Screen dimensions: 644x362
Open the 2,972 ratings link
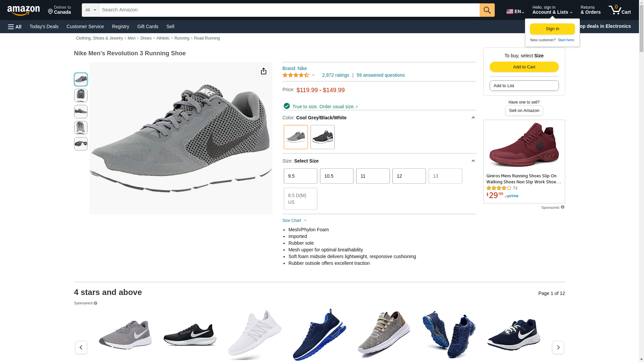335,75
